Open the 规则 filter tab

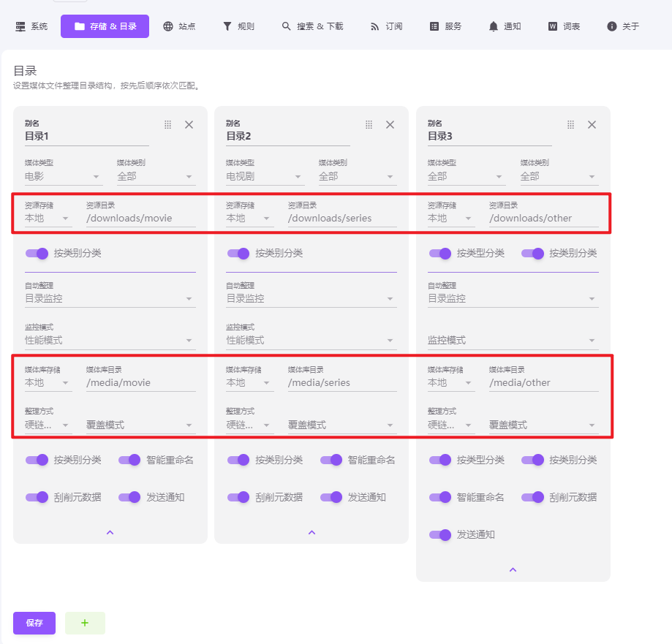coord(238,26)
